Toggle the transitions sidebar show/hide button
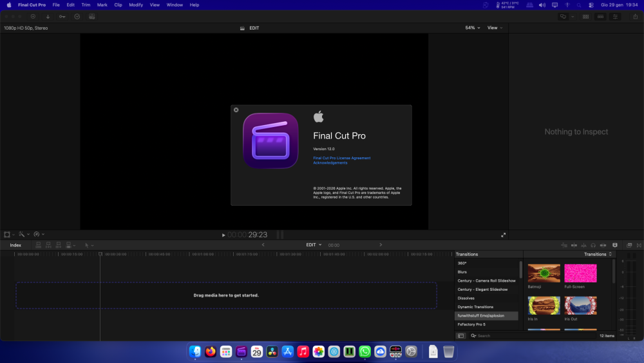The width and height of the screenshot is (644, 363). pyautogui.click(x=461, y=336)
